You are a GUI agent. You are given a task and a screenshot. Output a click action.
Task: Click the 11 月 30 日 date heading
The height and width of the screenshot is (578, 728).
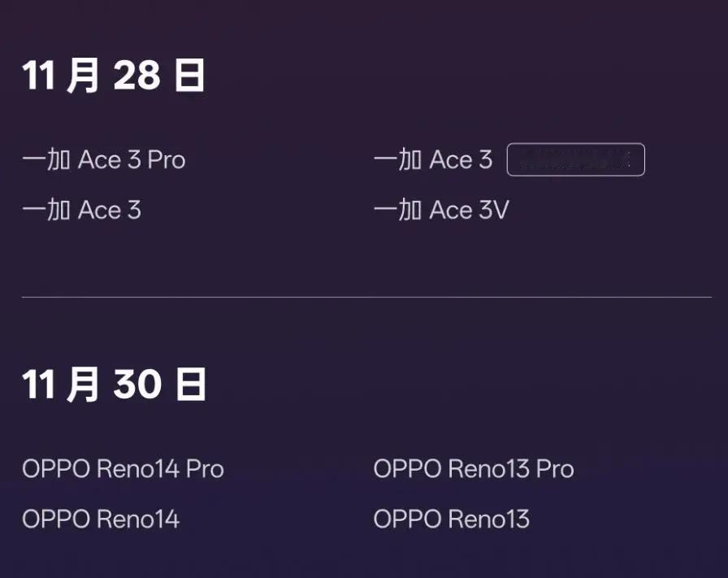pyautogui.click(x=114, y=385)
